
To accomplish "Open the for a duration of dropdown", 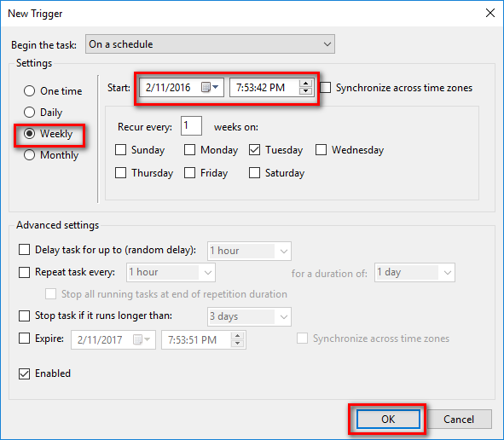I will point(414,273).
